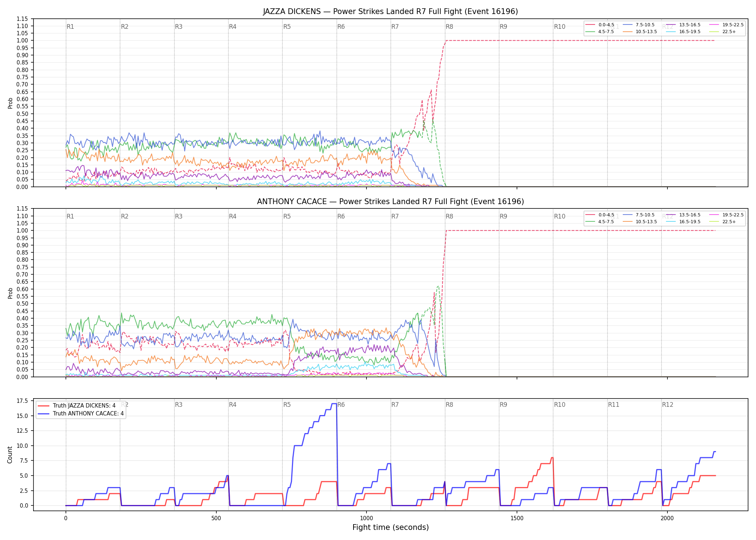The height and width of the screenshot is (540, 756).
Task: Click the Truth ANTHONY CACACE: 4 legend entry
Action: coord(81,414)
